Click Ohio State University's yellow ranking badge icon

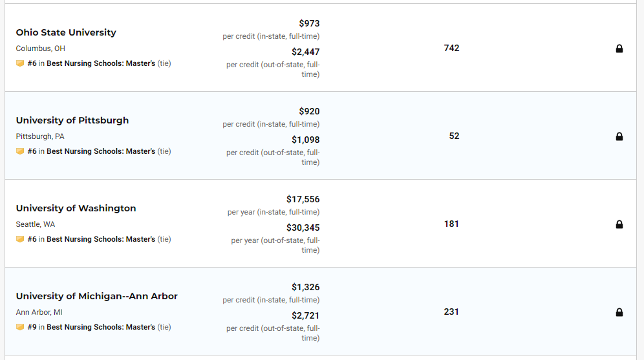click(20, 63)
